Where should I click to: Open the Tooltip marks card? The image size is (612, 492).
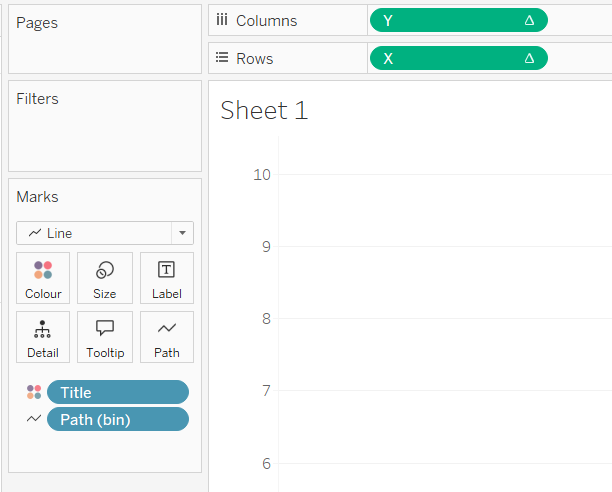point(105,337)
